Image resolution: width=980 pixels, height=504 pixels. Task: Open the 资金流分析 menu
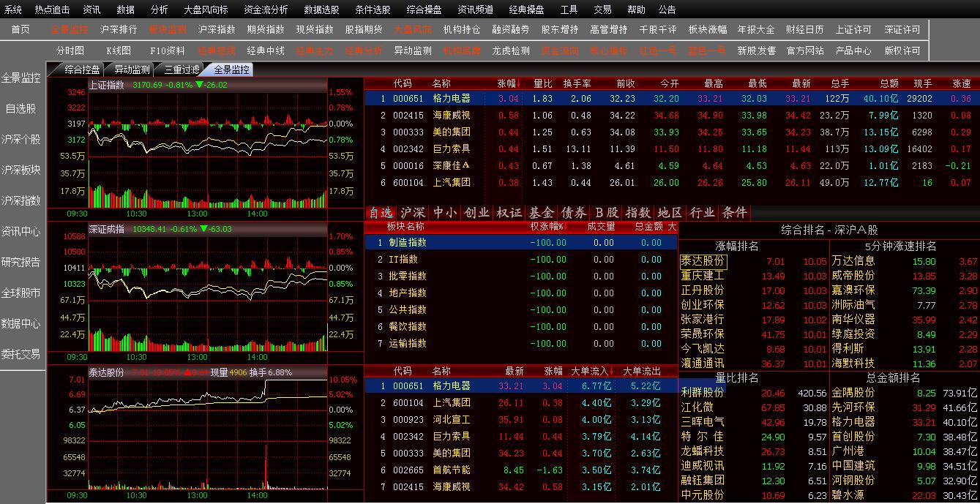tap(266, 10)
